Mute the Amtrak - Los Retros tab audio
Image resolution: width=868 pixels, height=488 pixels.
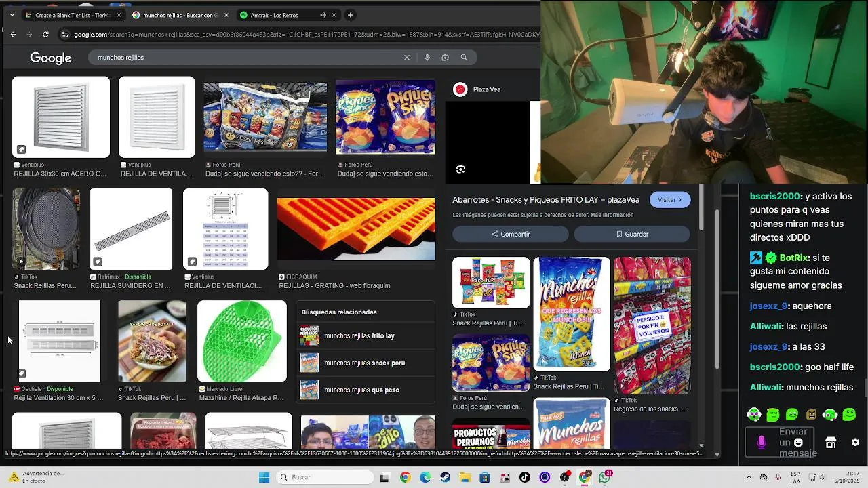click(323, 15)
